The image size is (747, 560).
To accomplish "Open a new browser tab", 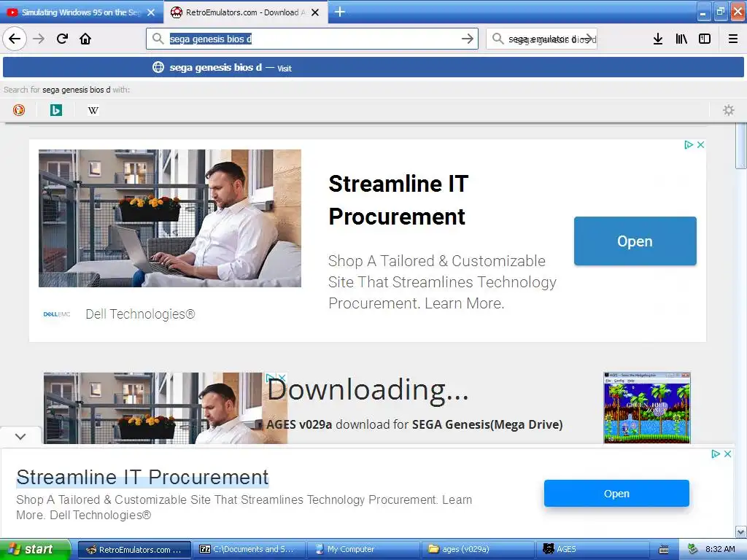I will coord(340,12).
